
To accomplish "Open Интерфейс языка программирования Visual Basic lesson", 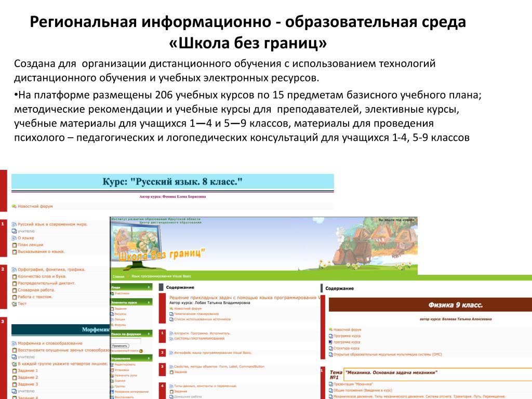I will (x=212, y=353).
